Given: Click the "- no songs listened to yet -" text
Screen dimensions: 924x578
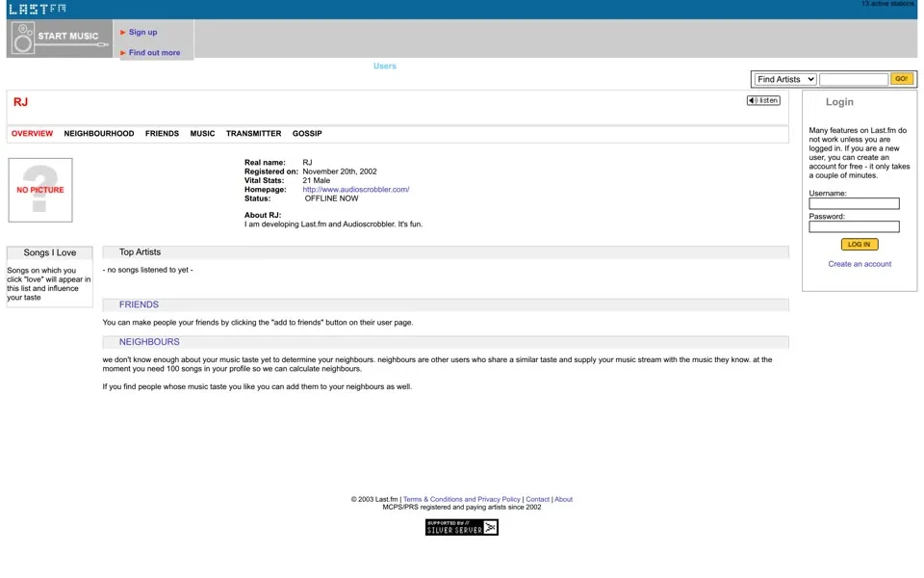Looking at the screenshot, I should 148,270.
